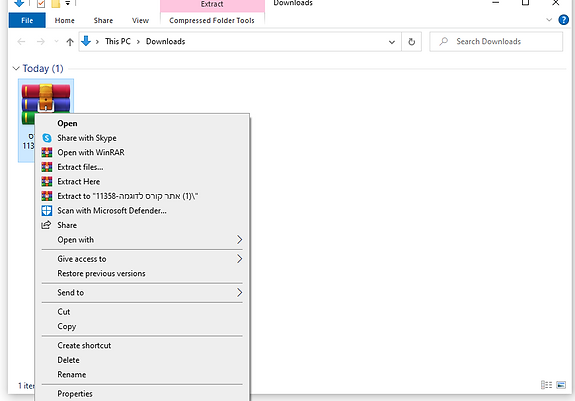This screenshot has height=401, width=575.
Task: Open the Compressed Folder Tools tab
Action: (212, 21)
